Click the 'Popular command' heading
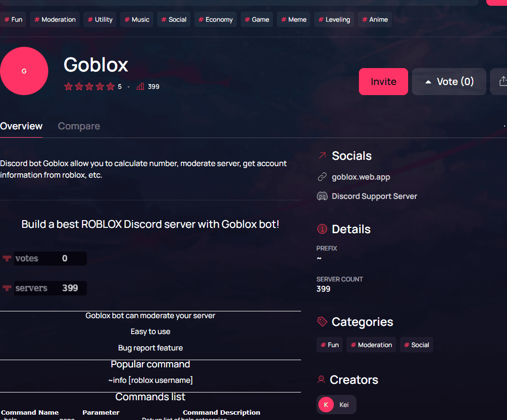Image resolution: width=507 pixels, height=420 pixels. point(151,364)
